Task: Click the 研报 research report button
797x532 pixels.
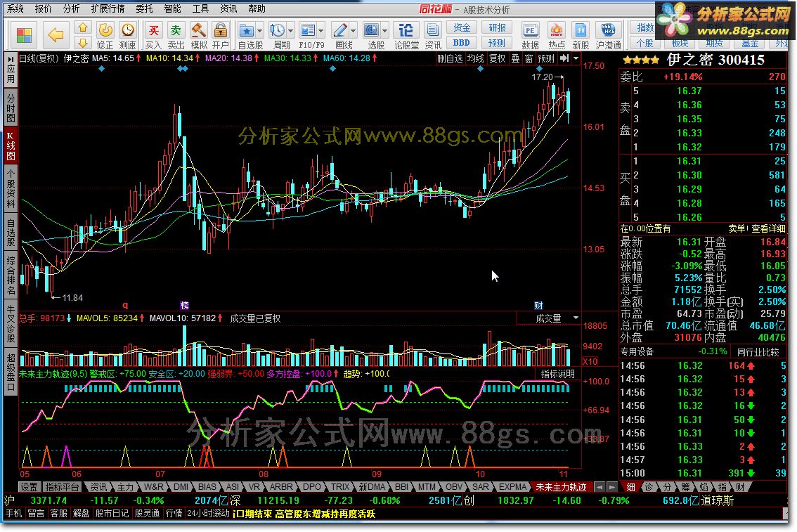Action: point(497,27)
